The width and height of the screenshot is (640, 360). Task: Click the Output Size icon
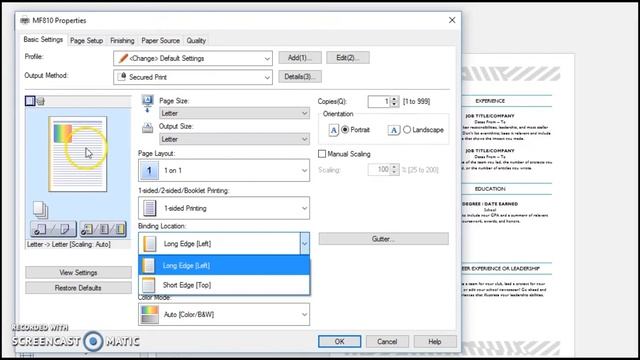(147, 129)
